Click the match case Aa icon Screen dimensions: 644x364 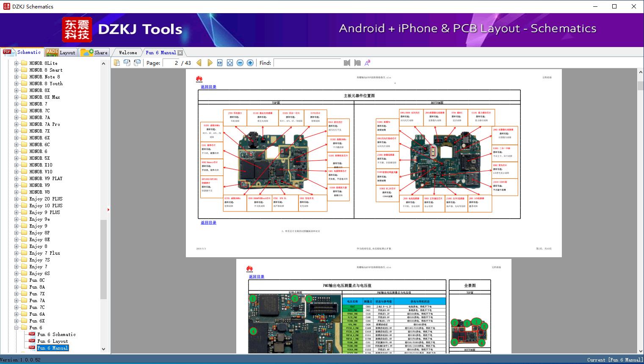click(x=368, y=63)
